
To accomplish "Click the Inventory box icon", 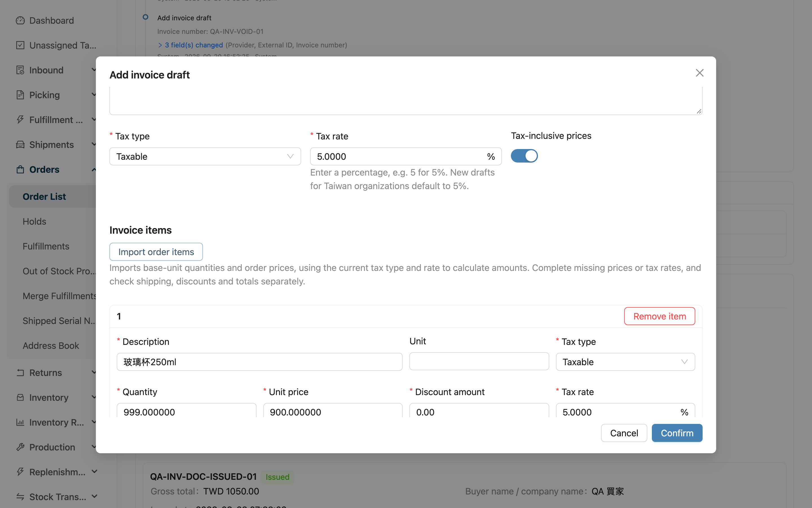I will click(x=20, y=397).
